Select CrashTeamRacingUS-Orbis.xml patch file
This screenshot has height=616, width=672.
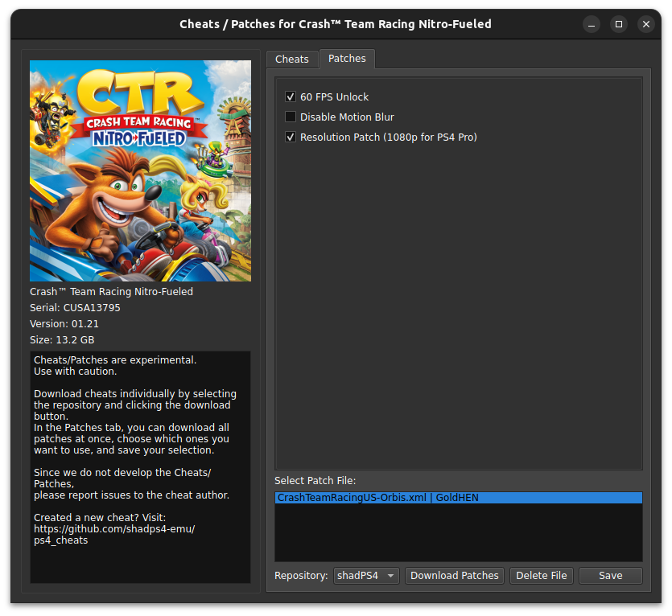[459, 497]
